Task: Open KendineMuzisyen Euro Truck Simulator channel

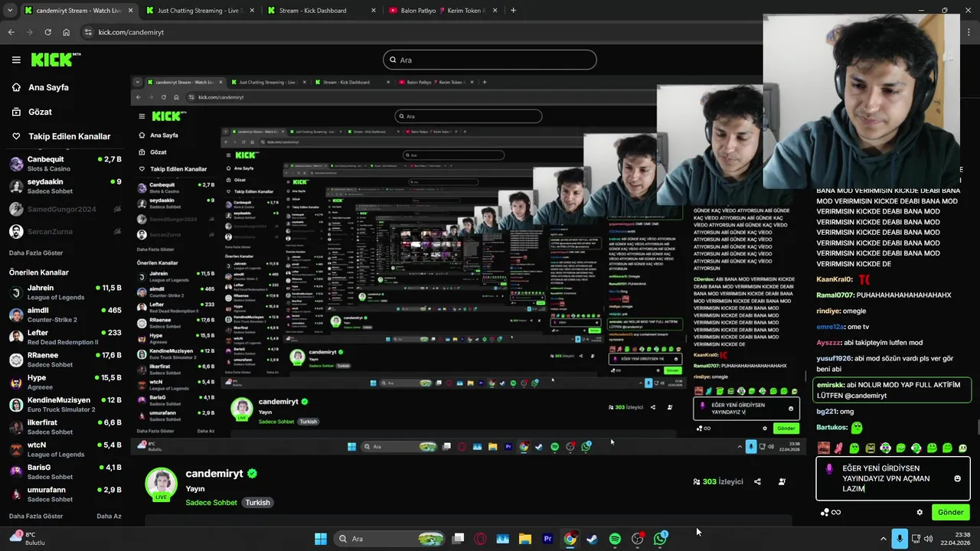Action: 65,404
